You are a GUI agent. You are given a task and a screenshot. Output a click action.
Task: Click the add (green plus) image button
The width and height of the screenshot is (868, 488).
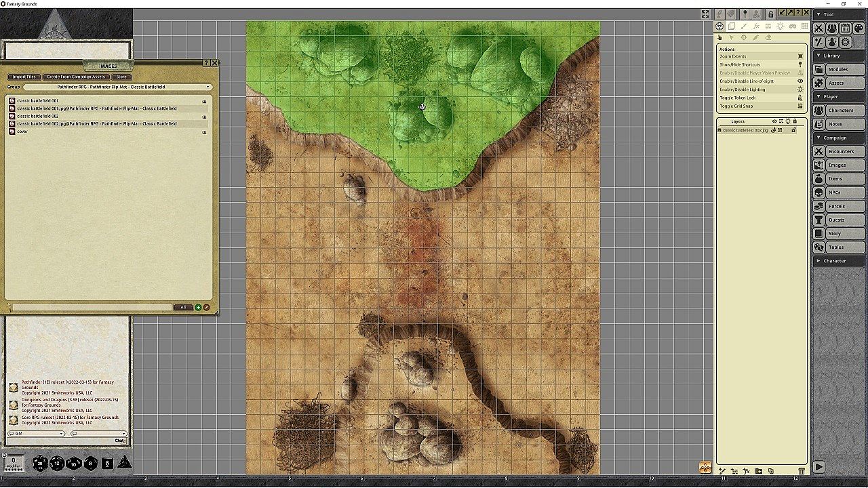[x=198, y=307]
